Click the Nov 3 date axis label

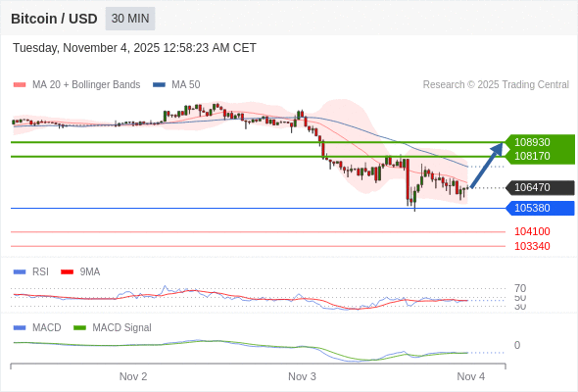point(302,376)
